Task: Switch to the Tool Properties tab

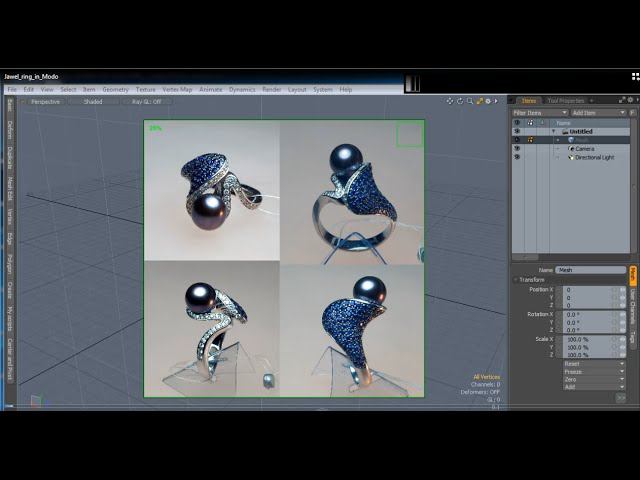Action: pyautogui.click(x=566, y=100)
